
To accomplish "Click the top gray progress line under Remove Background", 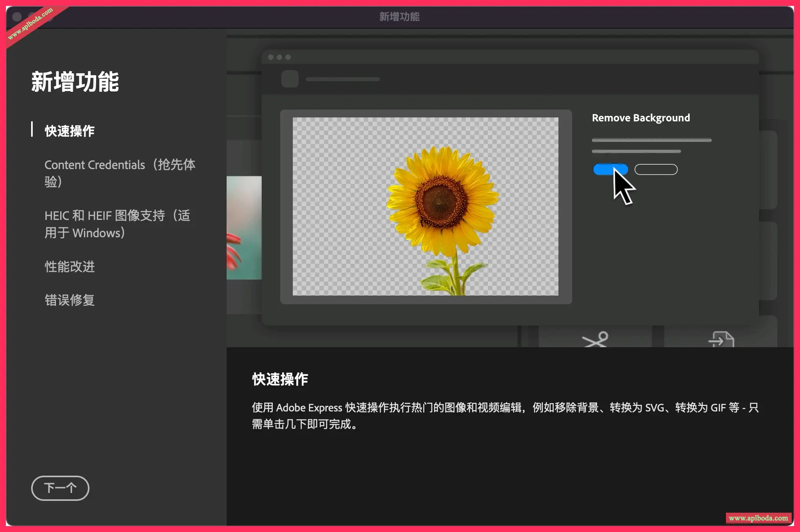I will pyautogui.click(x=651, y=140).
